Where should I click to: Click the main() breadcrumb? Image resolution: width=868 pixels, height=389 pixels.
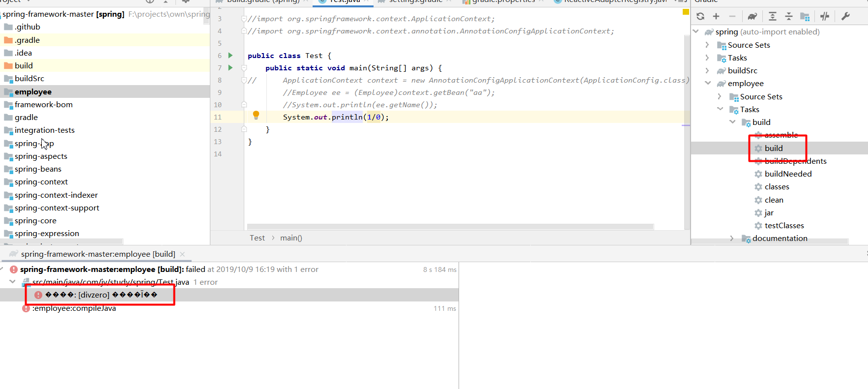pos(291,238)
